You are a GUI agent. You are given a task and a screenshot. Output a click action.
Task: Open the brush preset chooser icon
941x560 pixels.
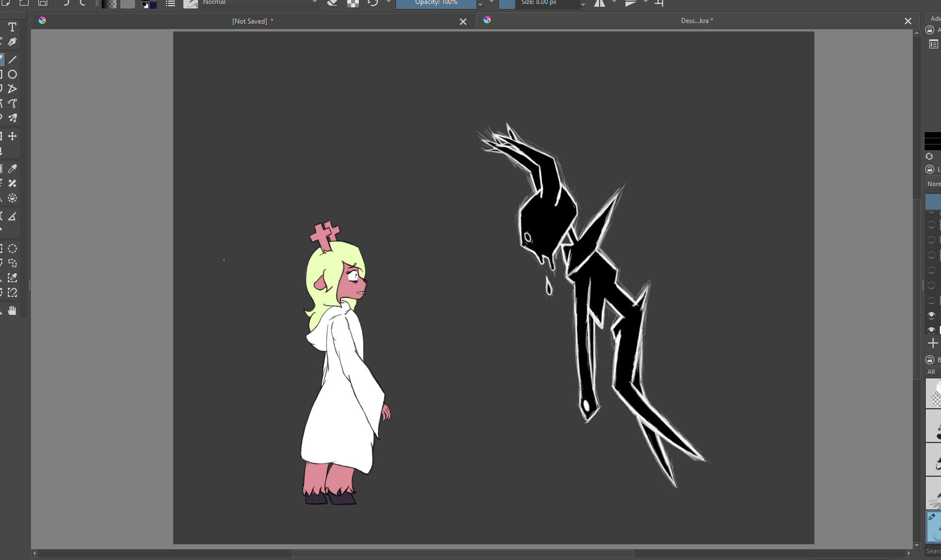[x=191, y=3]
